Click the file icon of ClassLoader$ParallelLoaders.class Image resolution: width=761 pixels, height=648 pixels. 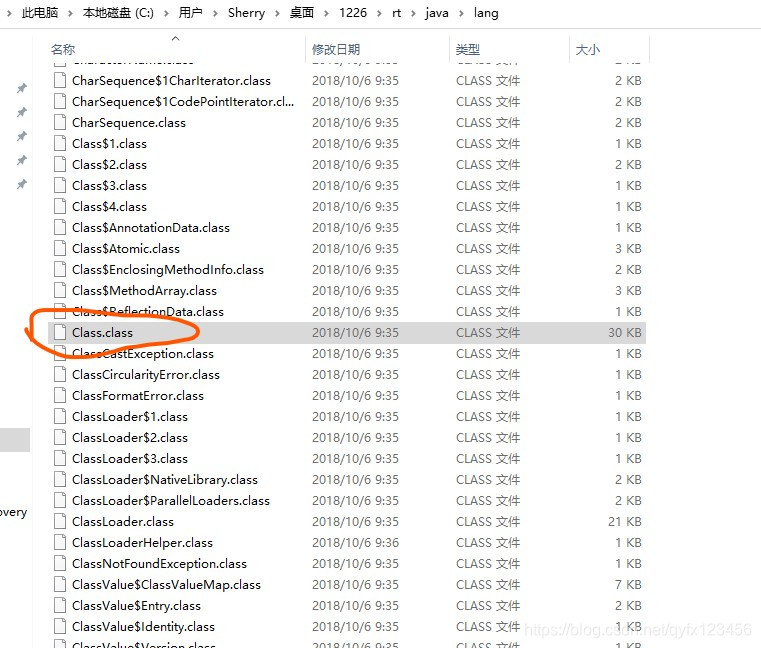(60, 500)
